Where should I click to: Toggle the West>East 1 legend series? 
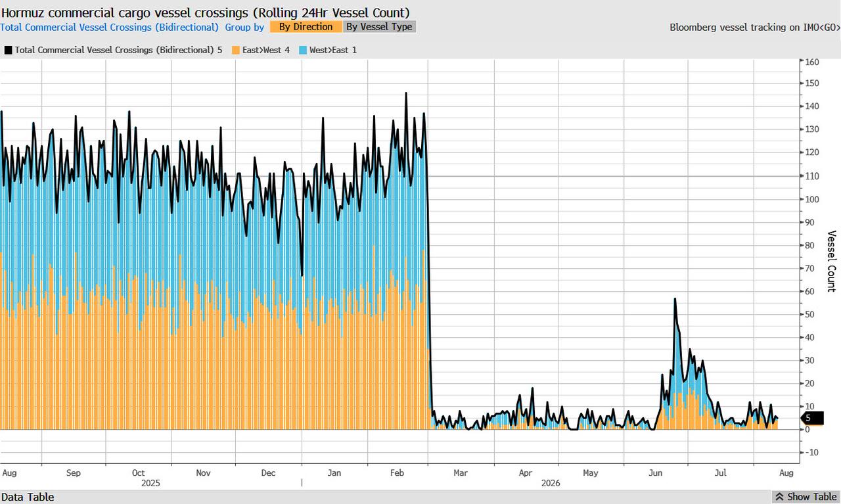click(328, 50)
